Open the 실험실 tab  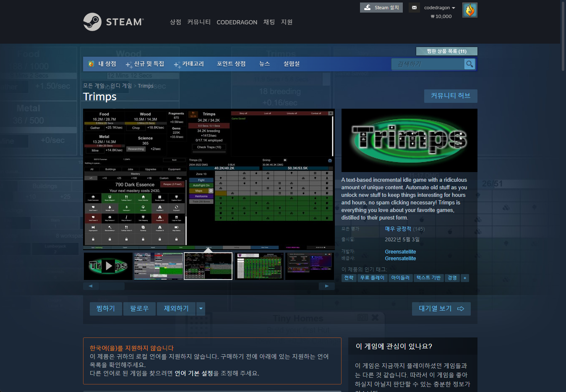(291, 64)
